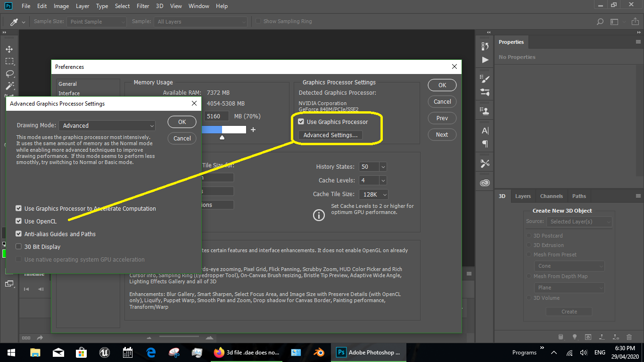Image resolution: width=644 pixels, height=362 pixels.
Task: Select the Move tool
Action: [9, 49]
